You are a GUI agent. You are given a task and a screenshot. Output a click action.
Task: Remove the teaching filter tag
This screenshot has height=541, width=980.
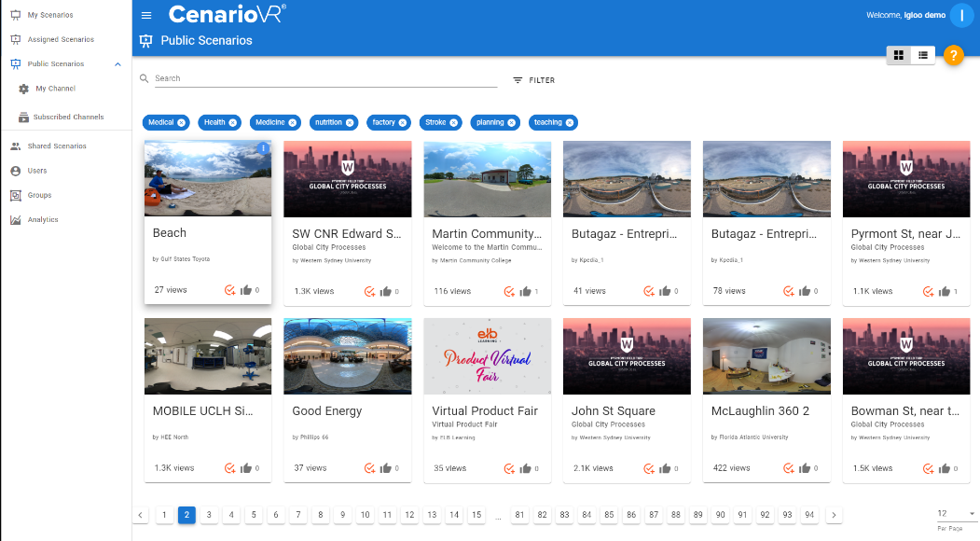click(x=570, y=122)
